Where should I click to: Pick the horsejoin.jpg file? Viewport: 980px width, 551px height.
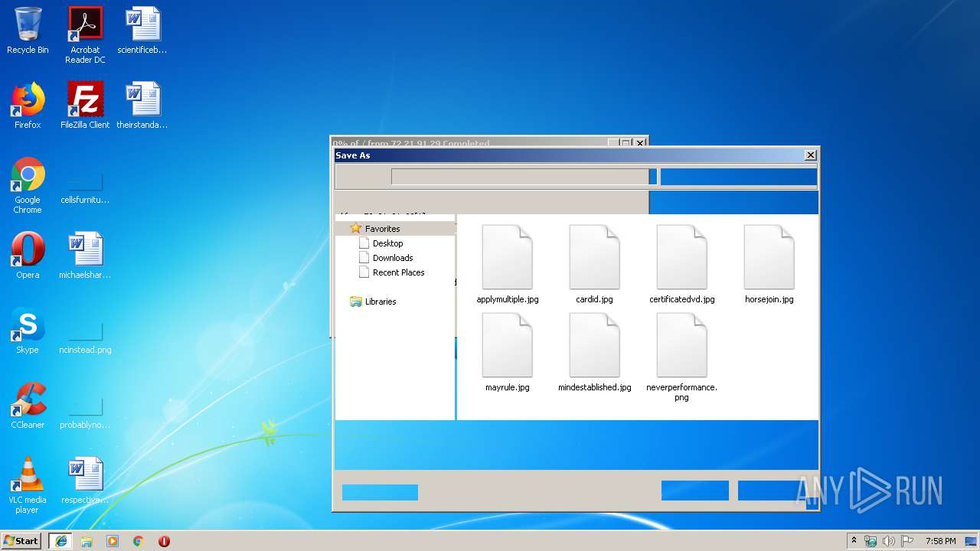click(x=769, y=265)
